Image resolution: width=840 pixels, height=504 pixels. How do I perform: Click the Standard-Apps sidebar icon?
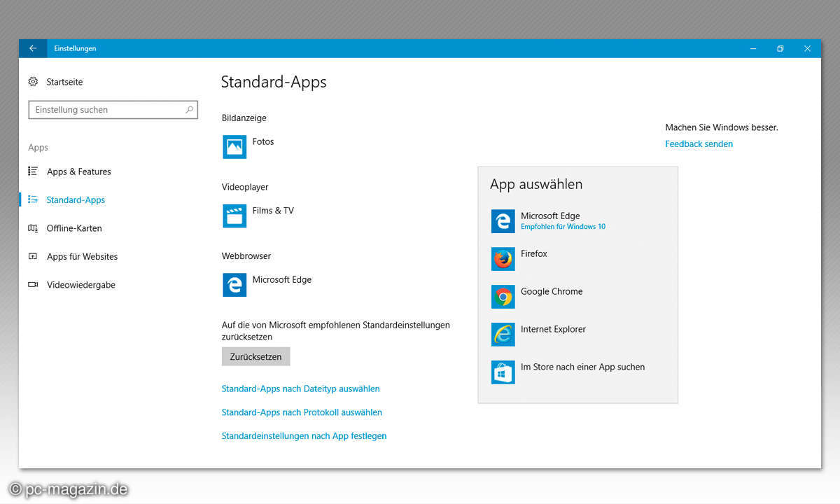point(33,199)
